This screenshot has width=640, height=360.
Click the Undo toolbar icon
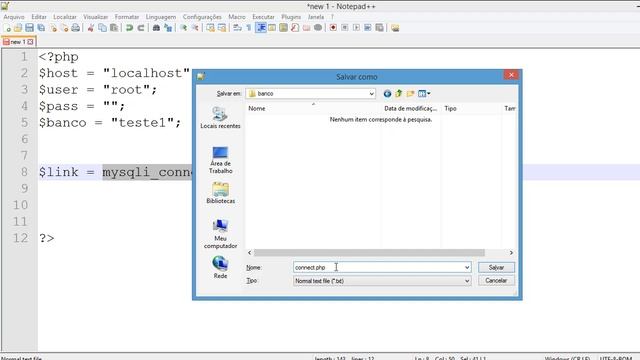click(129, 28)
